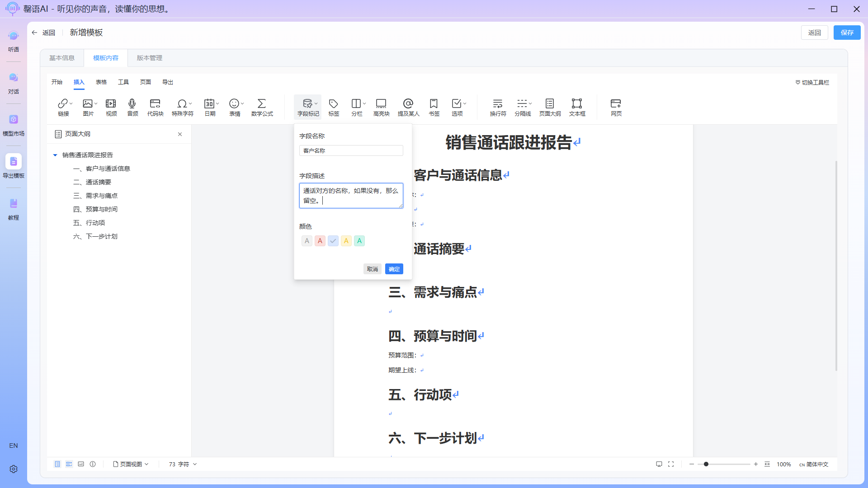Open the 表情 dropdown arrow
Screen dimensions: 868x488
tap(242, 103)
